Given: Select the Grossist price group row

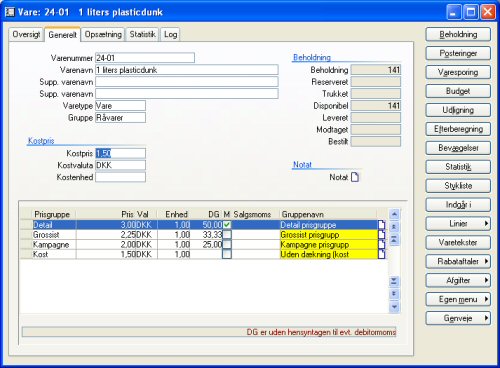Looking at the screenshot, I should tap(203, 235).
